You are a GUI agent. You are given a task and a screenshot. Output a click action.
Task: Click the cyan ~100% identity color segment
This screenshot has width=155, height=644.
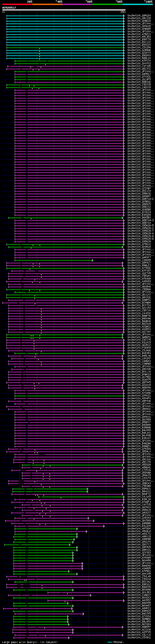(138, 4)
